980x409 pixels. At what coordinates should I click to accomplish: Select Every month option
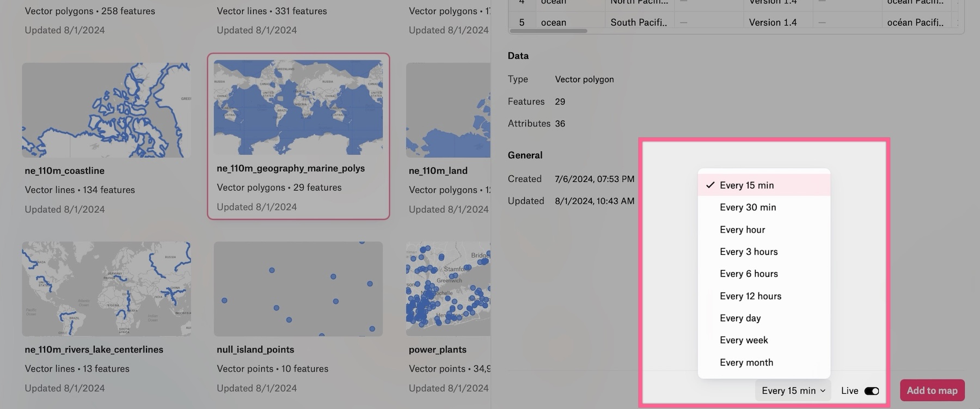click(x=764, y=363)
